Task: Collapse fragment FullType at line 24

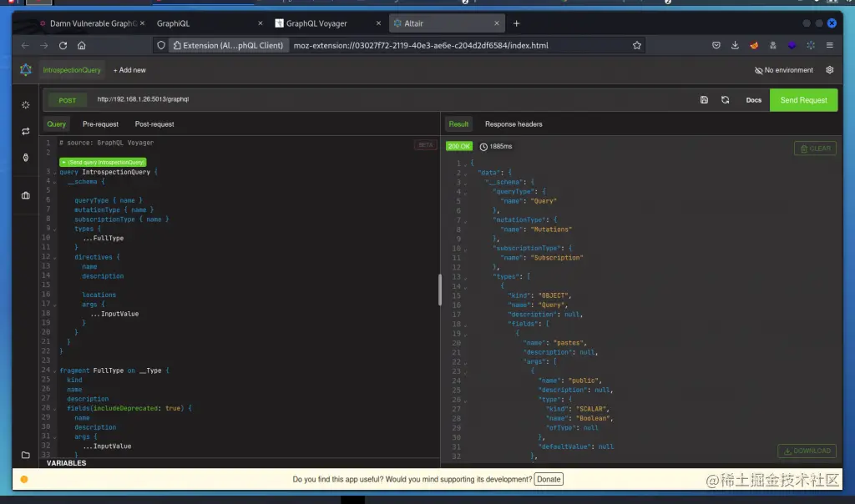Action: (x=54, y=371)
